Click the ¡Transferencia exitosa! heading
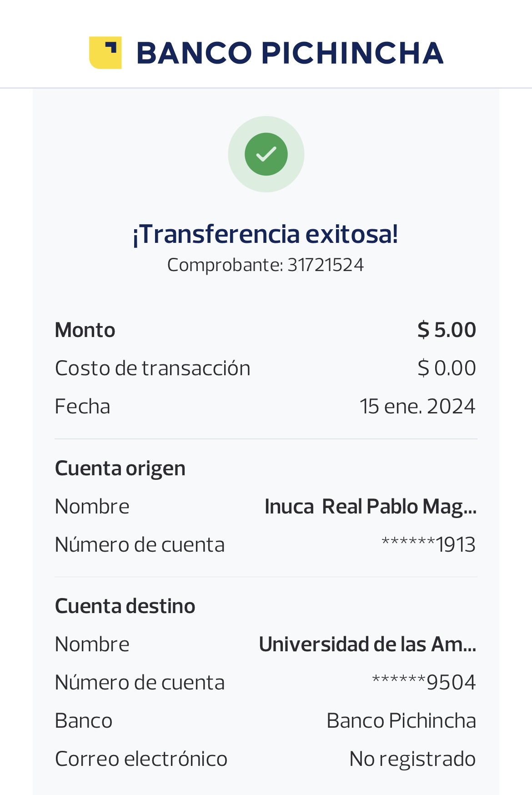Screen dimensions: 532x795 click(x=266, y=234)
